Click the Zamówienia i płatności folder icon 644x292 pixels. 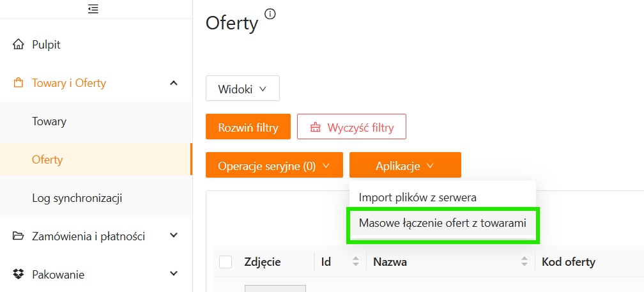[x=19, y=236]
